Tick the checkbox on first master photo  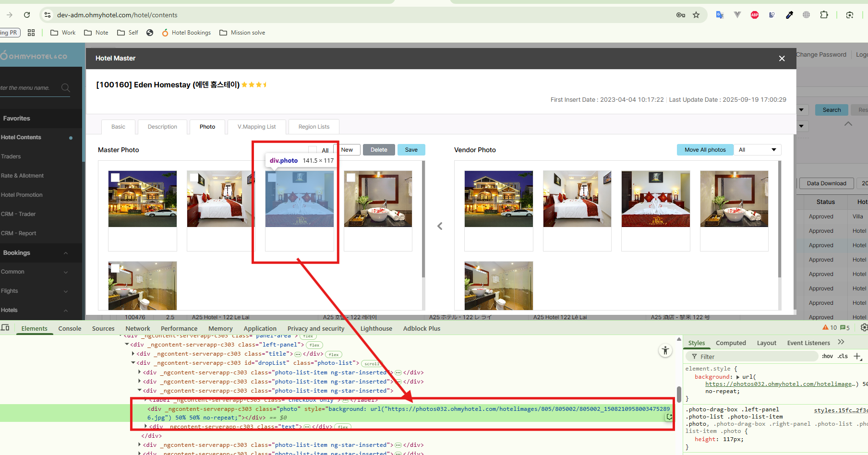click(x=115, y=178)
